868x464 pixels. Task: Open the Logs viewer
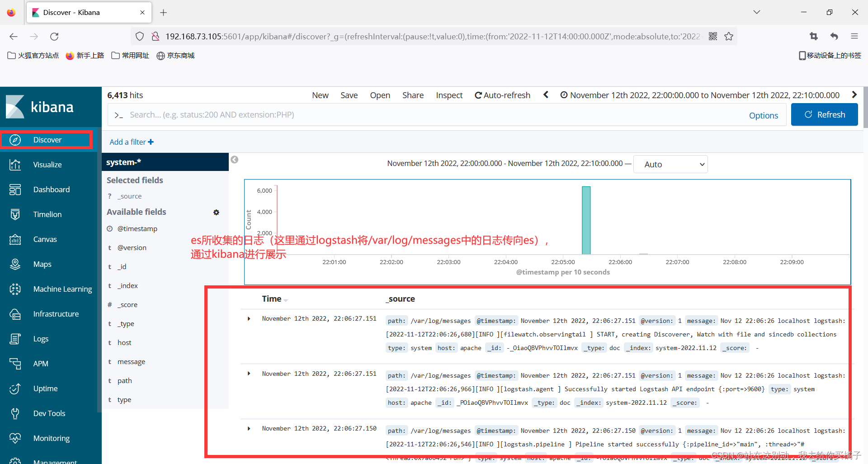tap(41, 339)
